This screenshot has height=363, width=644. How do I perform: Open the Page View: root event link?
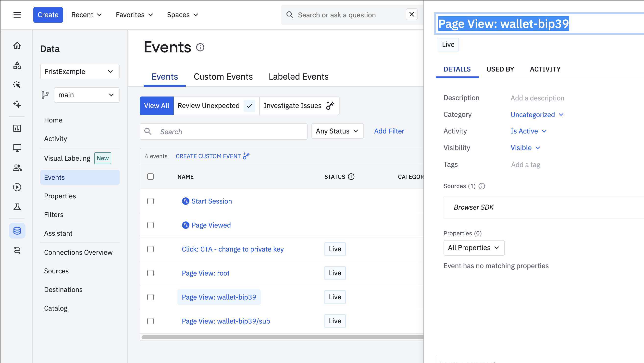pos(206,273)
